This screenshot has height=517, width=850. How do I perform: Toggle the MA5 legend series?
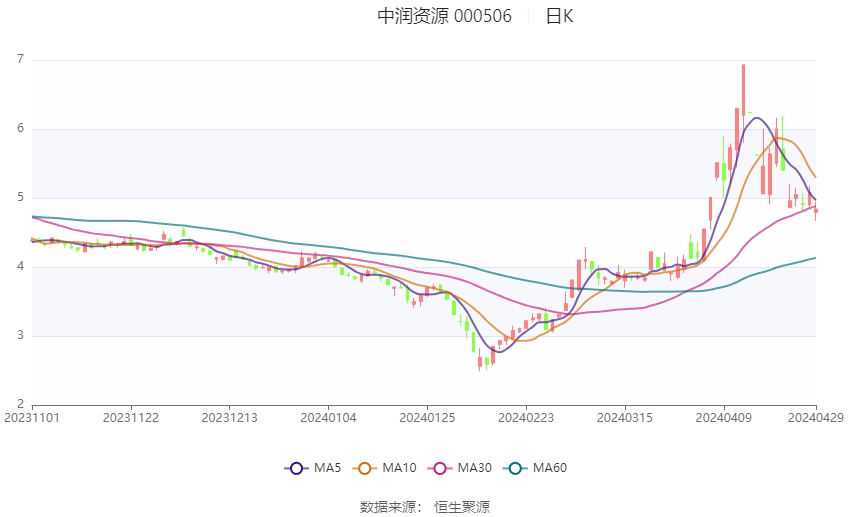point(313,468)
